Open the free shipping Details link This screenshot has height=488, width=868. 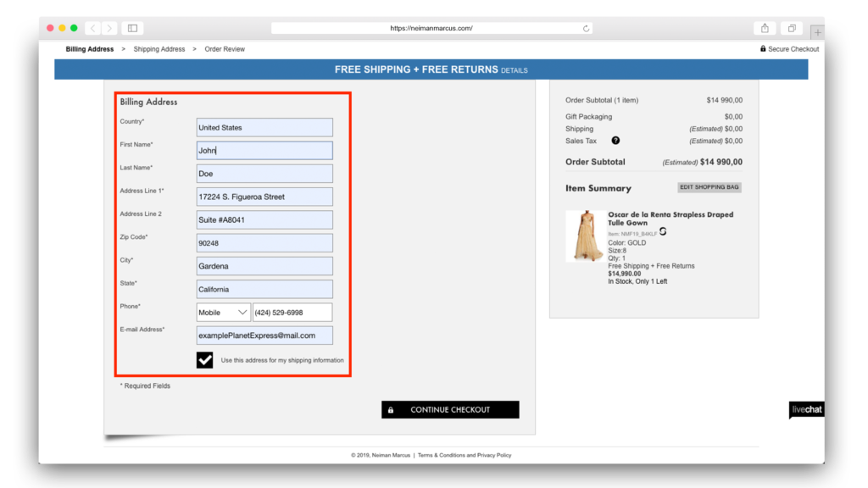[x=515, y=70]
